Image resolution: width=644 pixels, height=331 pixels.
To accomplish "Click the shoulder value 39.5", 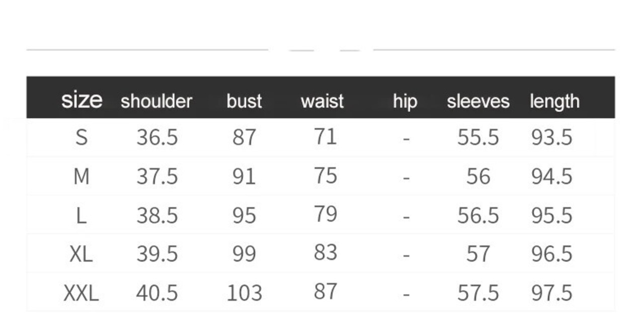I will (157, 254).
